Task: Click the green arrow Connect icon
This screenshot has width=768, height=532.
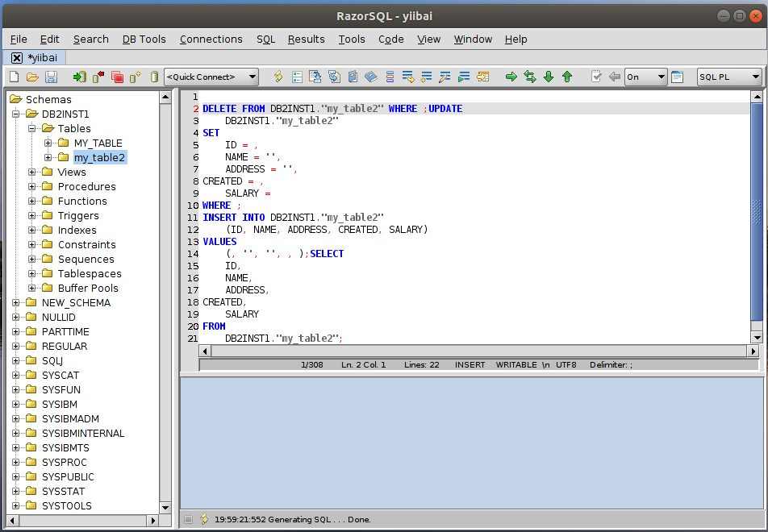Action: (x=79, y=77)
